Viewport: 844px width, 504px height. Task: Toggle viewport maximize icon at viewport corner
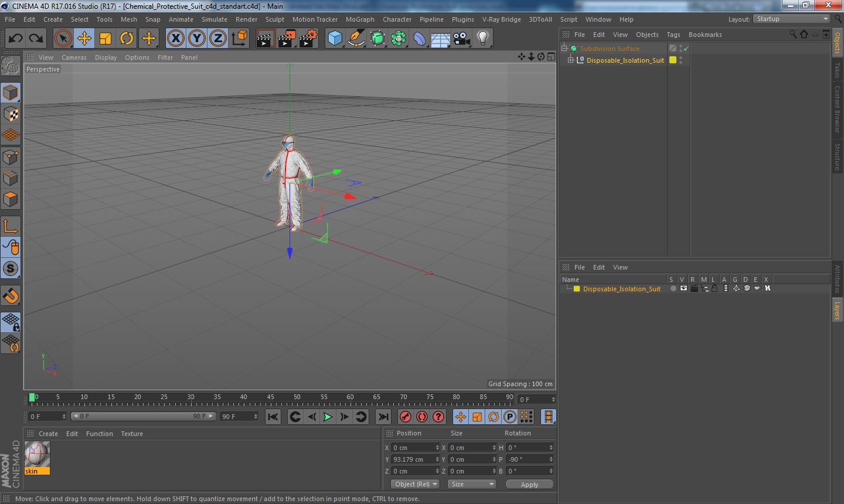click(551, 57)
